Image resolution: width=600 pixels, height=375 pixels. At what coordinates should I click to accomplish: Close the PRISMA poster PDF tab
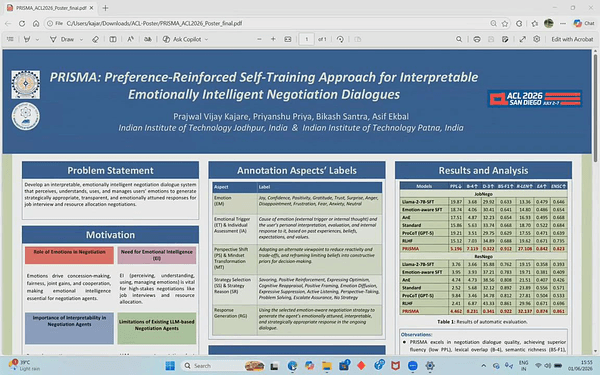tap(91, 8)
